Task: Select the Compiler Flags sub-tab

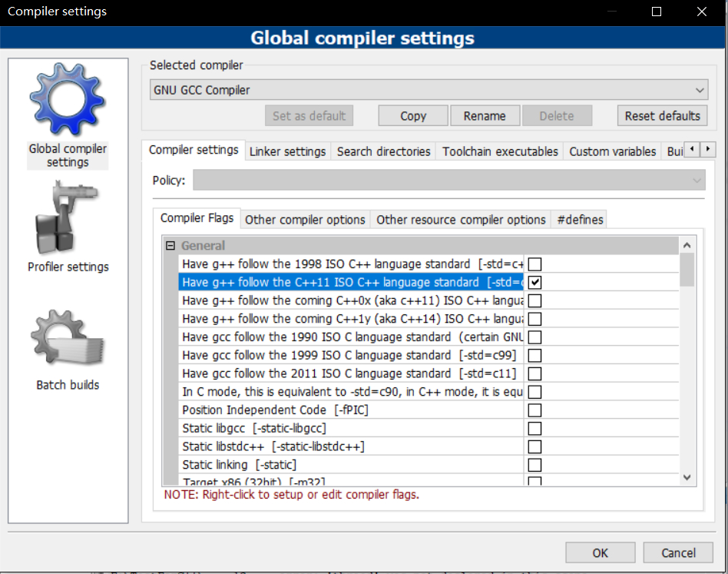Action: pyautogui.click(x=197, y=218)
